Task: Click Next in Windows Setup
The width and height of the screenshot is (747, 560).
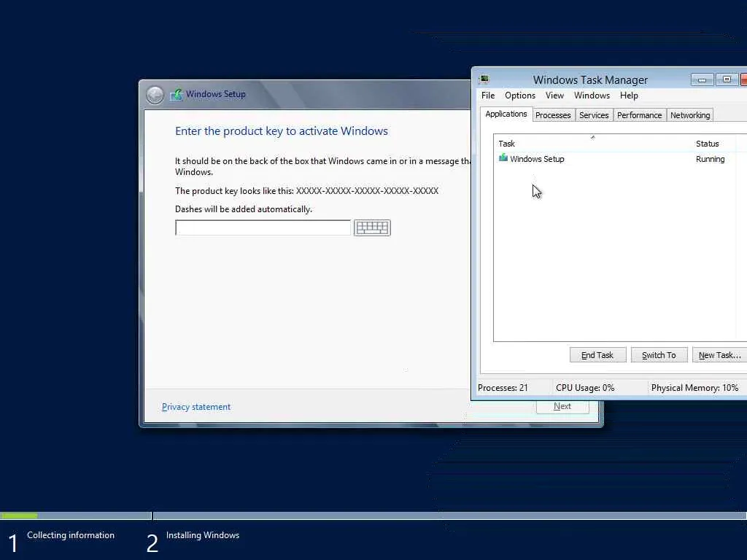Action: (562, 407)
